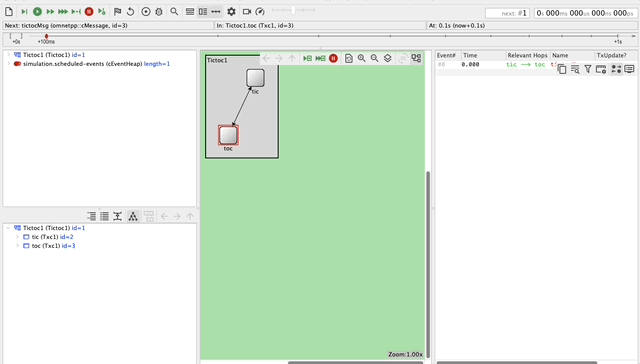Select simulation.scheduled-events row
640x364 pixels.
[96, 64]
